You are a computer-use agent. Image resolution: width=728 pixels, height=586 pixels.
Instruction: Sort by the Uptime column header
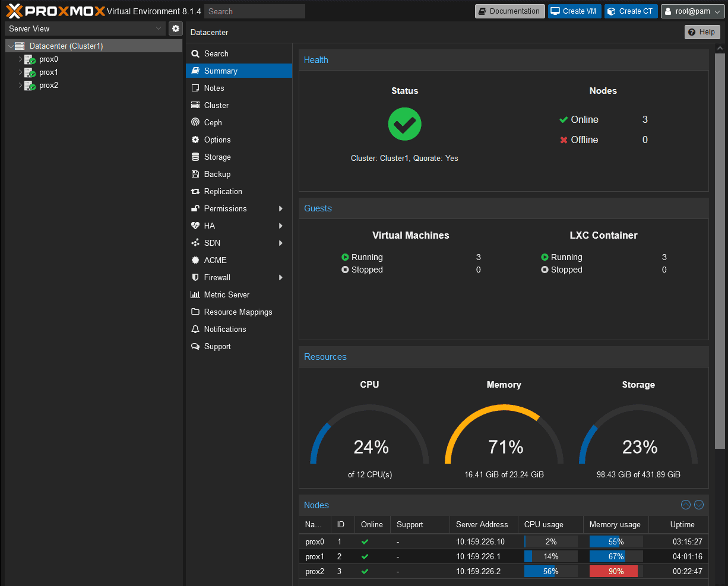(678, 524)
